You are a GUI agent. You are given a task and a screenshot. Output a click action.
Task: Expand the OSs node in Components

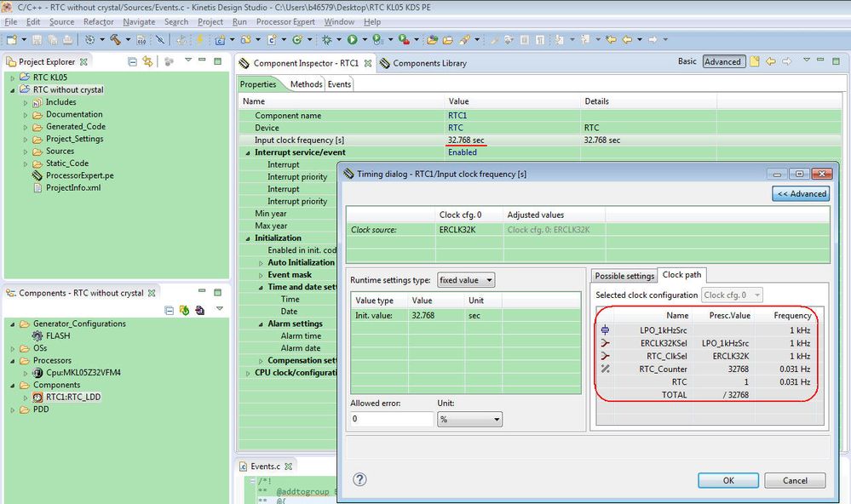point(13,348)
